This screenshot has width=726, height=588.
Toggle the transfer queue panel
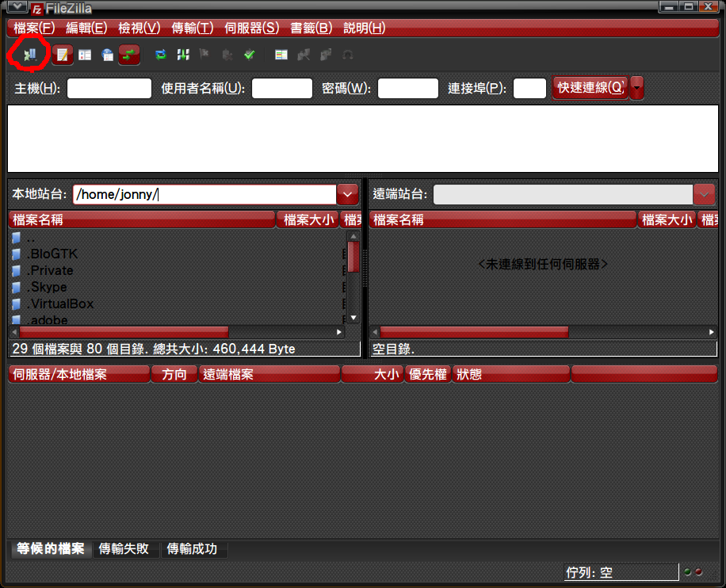pyautogui.click(x=128, y=55)
